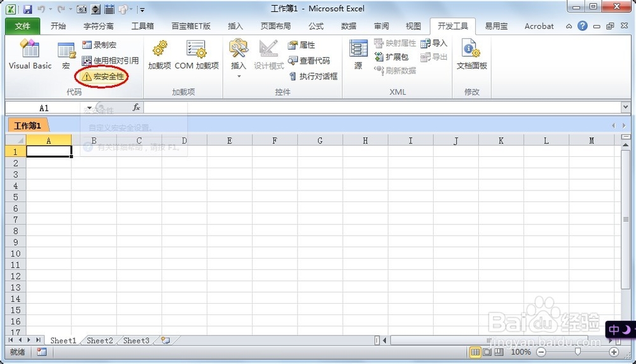Open control Properties (属性)
The width and height of the screenshot is (636, 364).
[x=301, y=44]
